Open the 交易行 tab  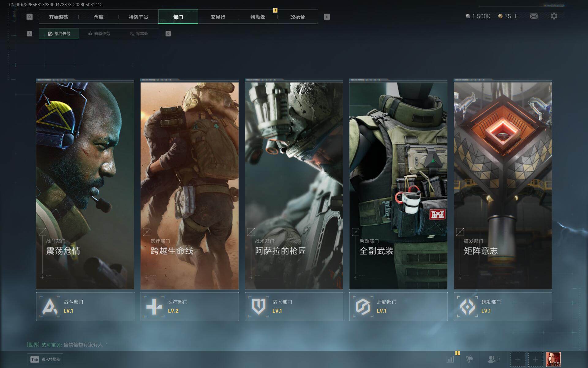[x=218, y=17]
